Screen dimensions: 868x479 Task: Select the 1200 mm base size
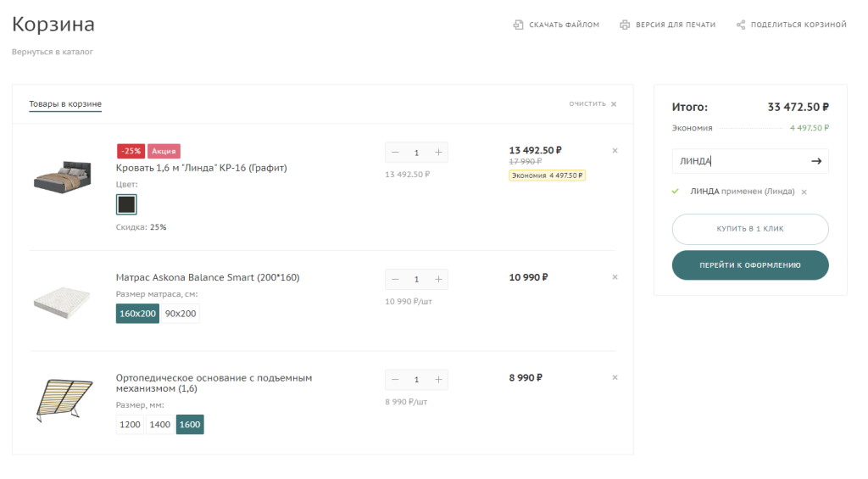point(130,424)
